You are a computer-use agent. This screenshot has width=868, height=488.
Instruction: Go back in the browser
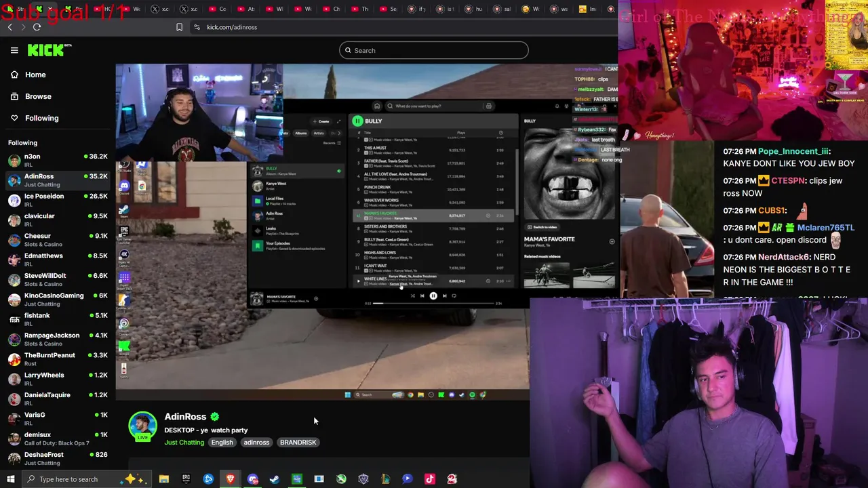click(9, 27)
